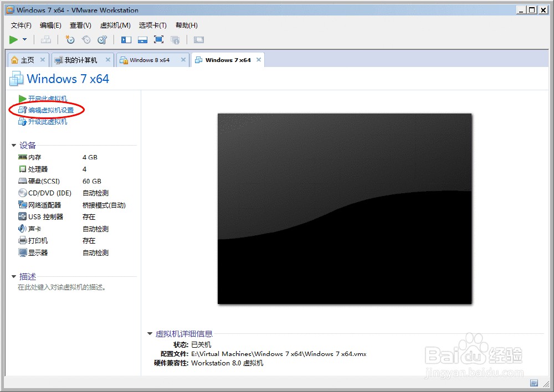The height and width of the screenshot is (392, 554).
Task: Revert to snapshot using the clock-arrow icon
Action: [86, 39]
